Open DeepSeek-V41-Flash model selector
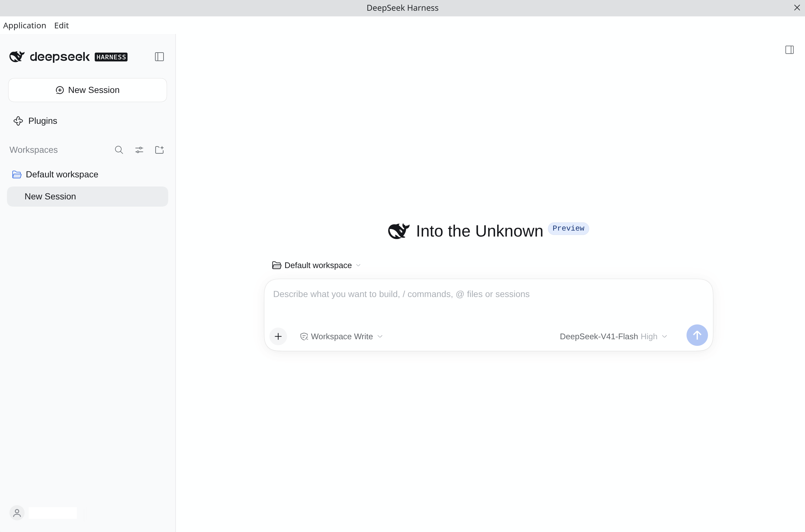This screenshot has width=805, height=532. click(613, 336)
